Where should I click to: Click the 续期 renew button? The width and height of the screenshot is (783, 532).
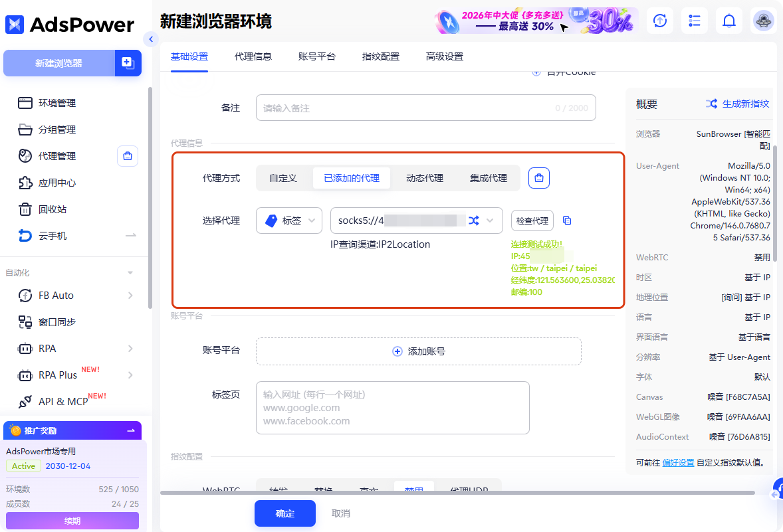(x=72, y=521)
